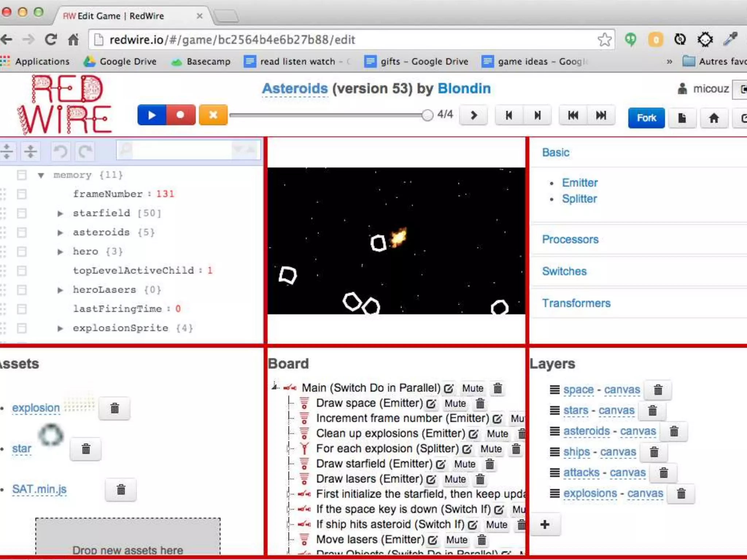This screenshot has width=747, height=560.
Task: Tick the checkbox beside hero {3}
Action: (x=22, y=252)
